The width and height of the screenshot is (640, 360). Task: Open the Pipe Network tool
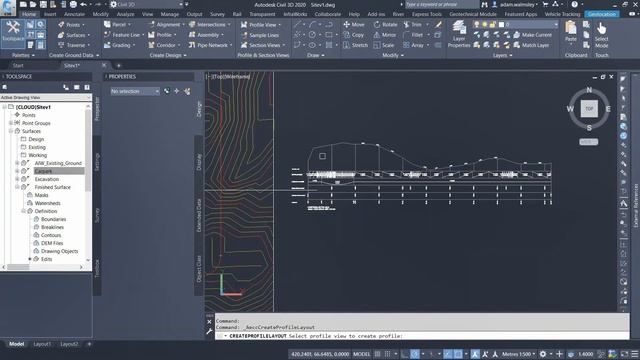point(210,45)
